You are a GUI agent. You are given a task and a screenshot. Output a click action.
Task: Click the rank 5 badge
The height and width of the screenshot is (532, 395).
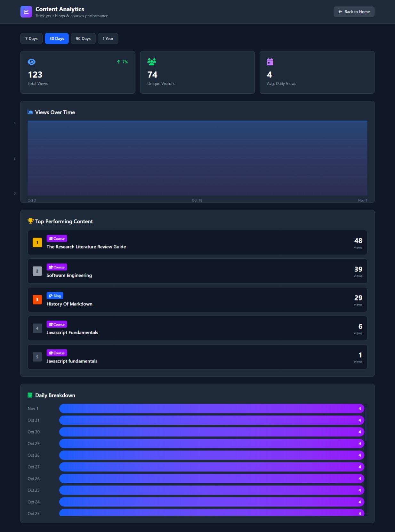coord(37,357)
